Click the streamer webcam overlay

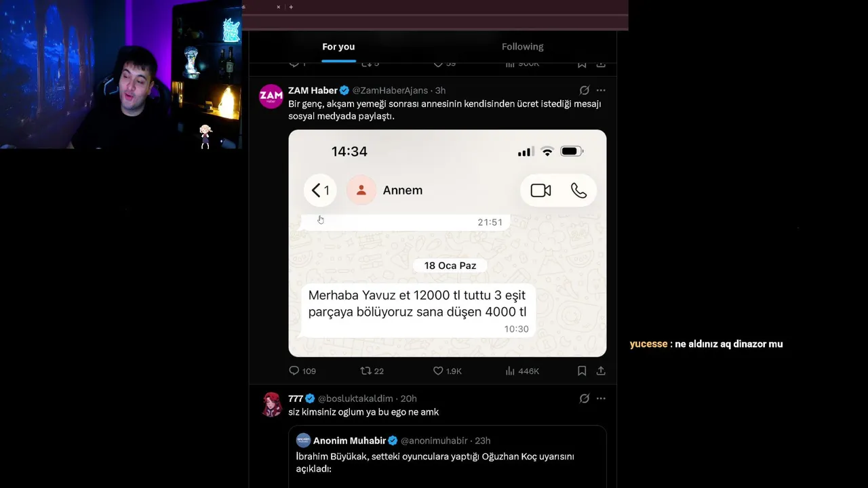click(x=121, y=75)
